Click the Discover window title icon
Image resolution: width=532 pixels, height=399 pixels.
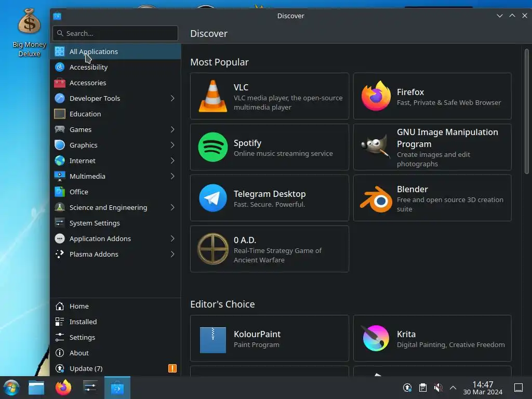[x=57, y=16]
